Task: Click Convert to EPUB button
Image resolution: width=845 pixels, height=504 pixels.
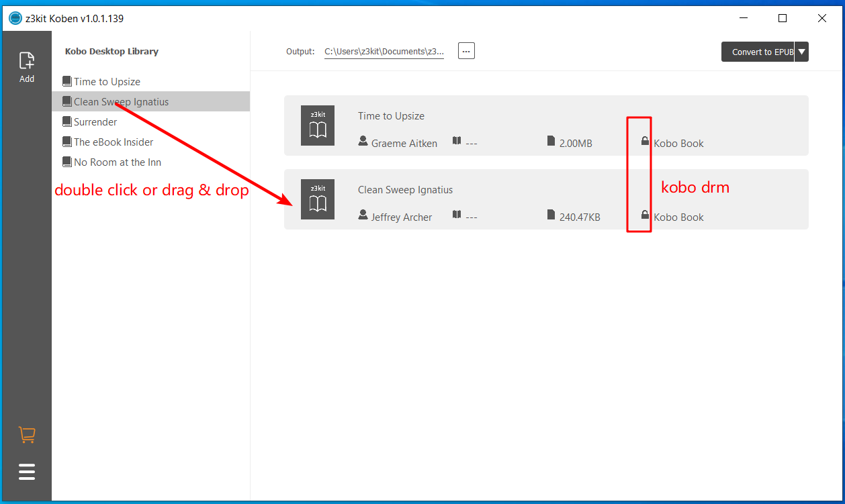Action: tap(758, 52)
